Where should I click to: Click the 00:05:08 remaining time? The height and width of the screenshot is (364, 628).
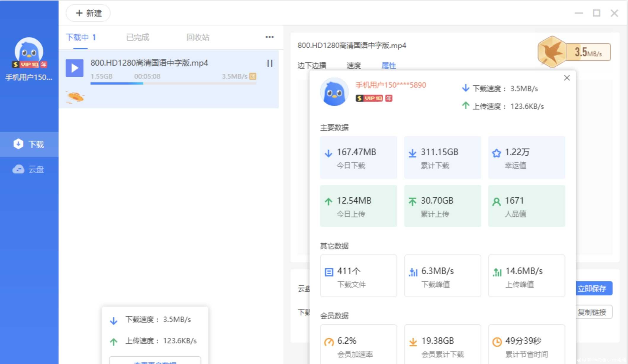pyautogui.click(x=147, y=76)
